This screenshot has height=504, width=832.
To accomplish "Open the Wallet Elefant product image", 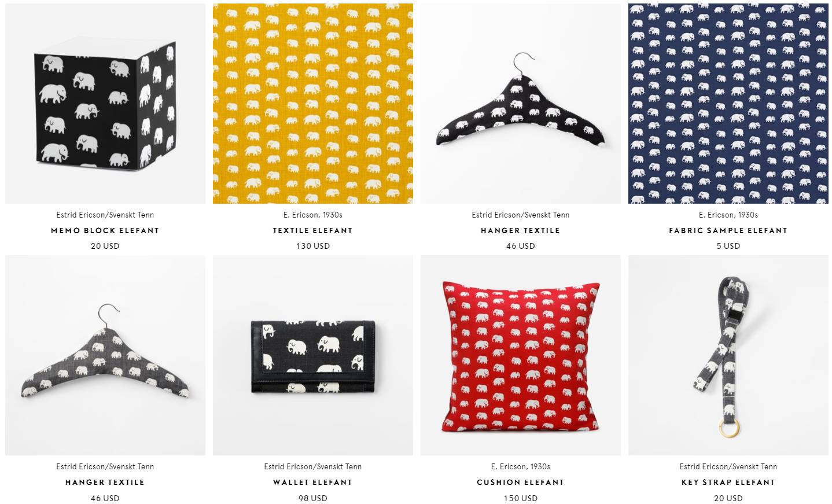I will tap(313, 355).
